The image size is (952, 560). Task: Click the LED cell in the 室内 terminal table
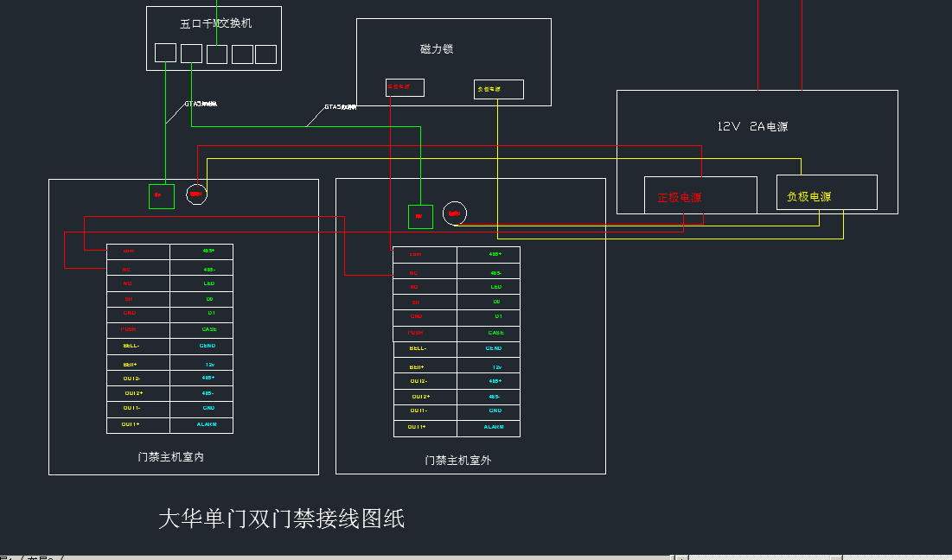(201, 283)
